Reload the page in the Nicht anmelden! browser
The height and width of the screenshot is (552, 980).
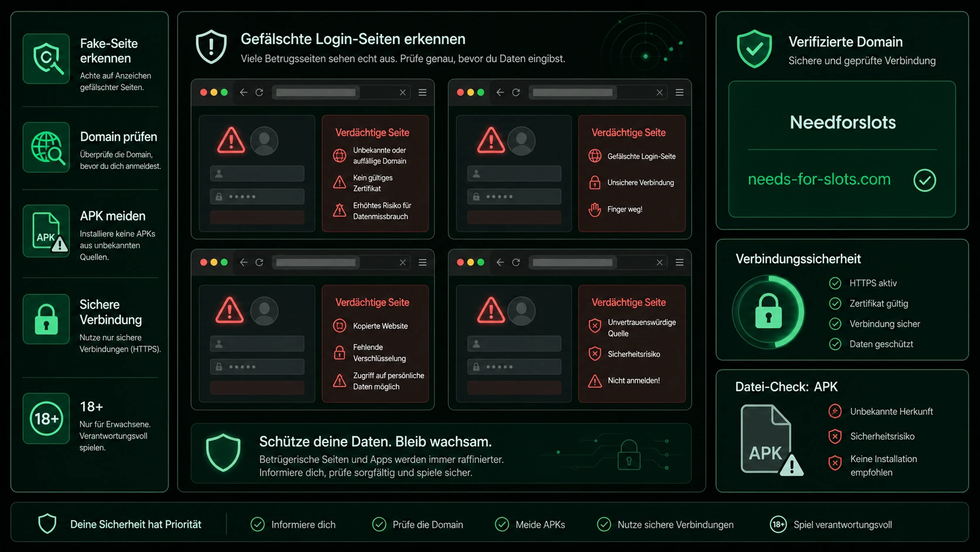click(x=516, y=263)
